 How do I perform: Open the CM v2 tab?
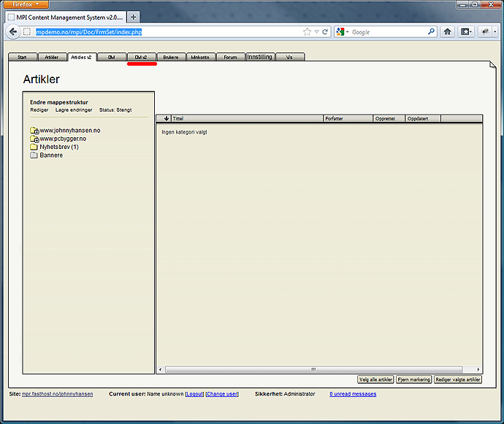pos(141,57)
